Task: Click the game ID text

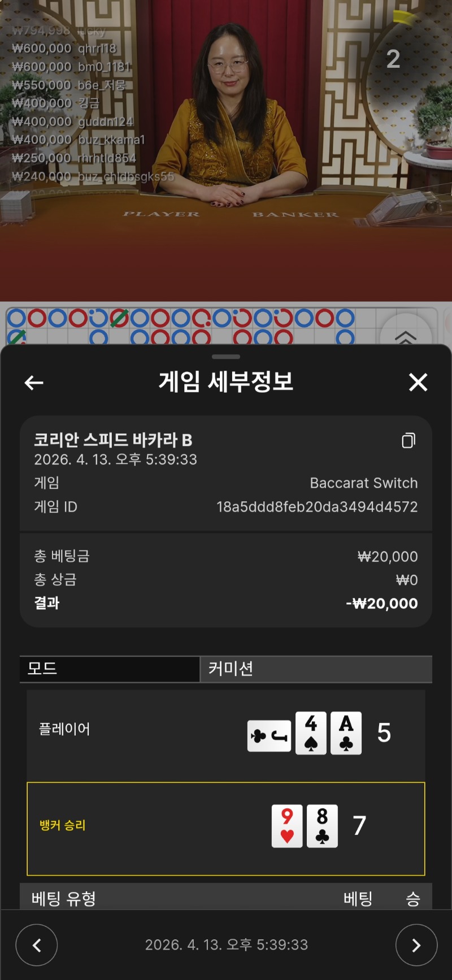Action: [317, 506]
